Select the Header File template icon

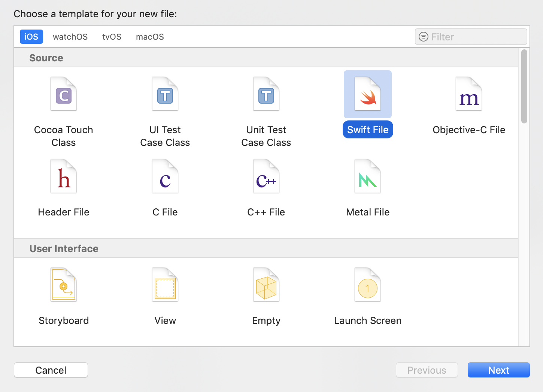click(x=64, y=176)
